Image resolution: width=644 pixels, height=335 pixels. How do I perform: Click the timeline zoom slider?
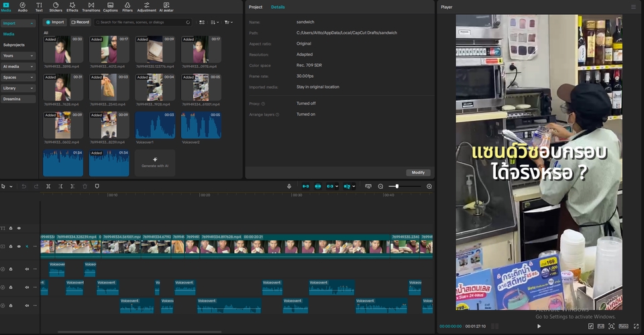398,186
